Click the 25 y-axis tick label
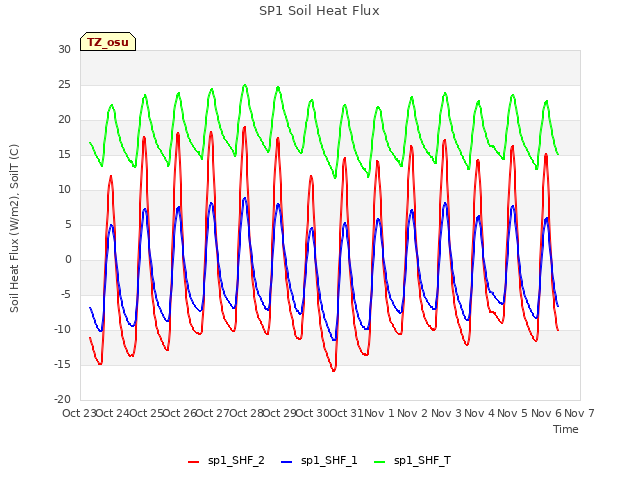The image size is (640, 480). (x=64, y=84)
